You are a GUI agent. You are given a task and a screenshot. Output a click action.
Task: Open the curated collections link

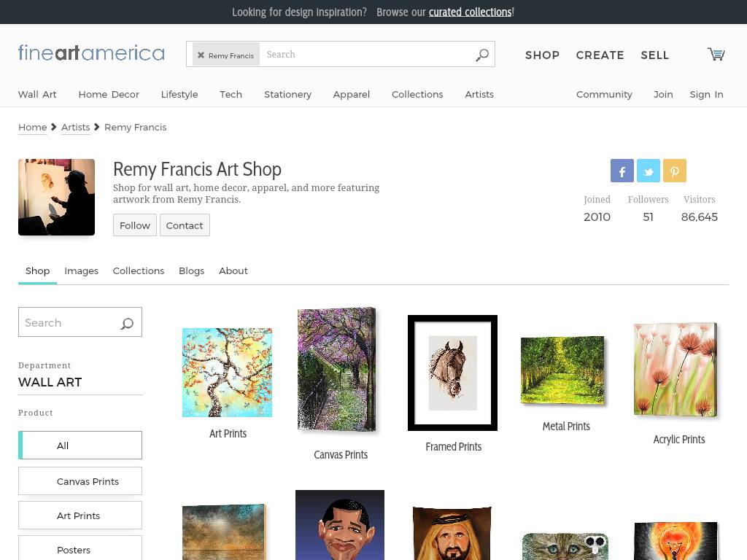(x=471, y=12)
